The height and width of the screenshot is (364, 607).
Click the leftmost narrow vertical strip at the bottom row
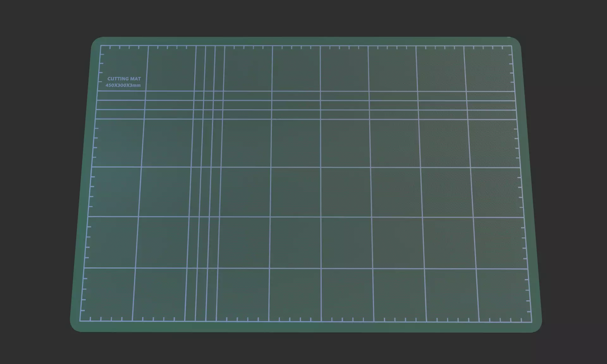[x=190, y=294]
